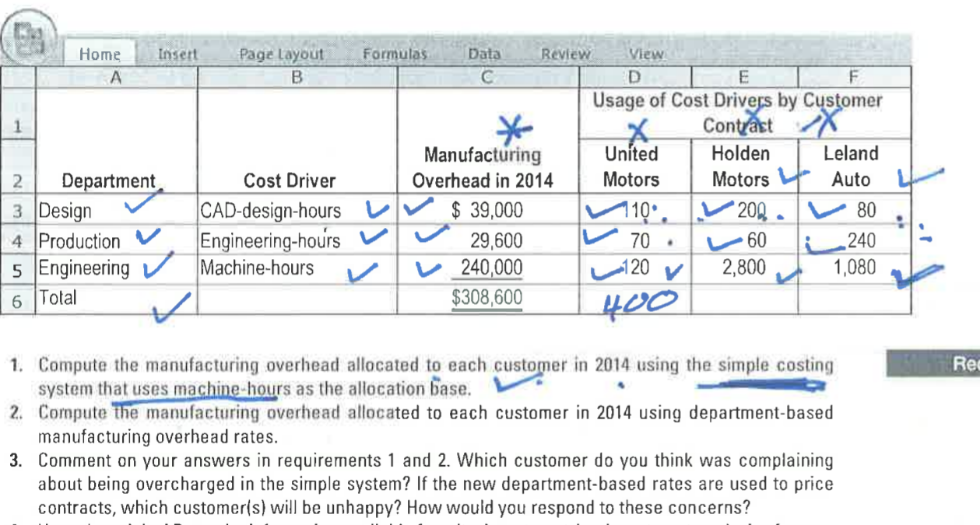Image resolution: width=980 pixels, height=525 pixels.
Task: Open the Office button menu
Action: tap(28, 32)
